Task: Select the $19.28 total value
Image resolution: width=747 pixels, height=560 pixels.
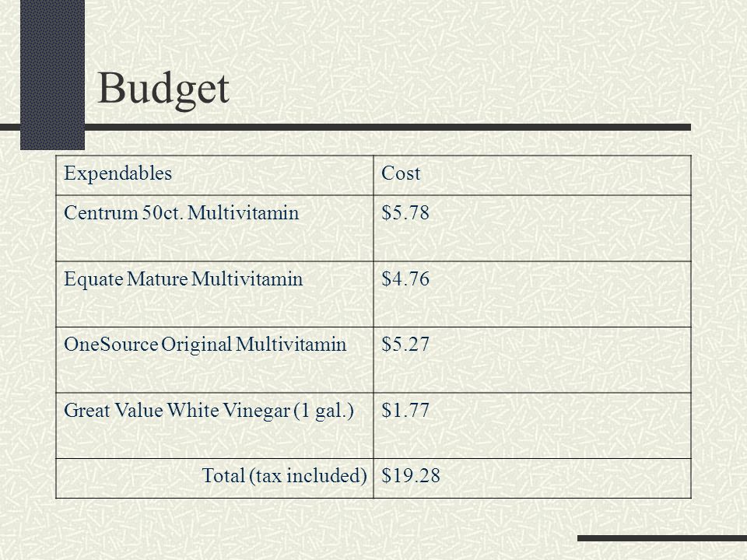Action: point(411,476)
